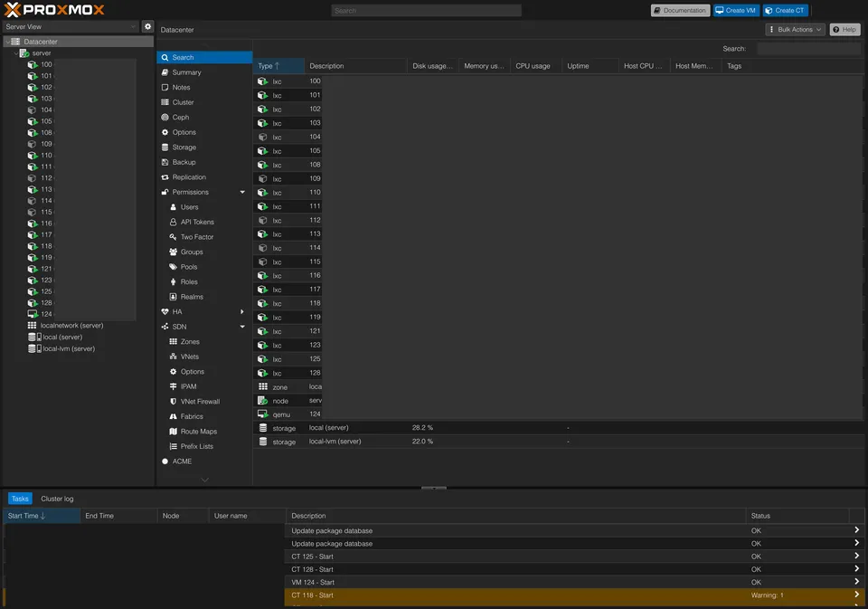Viewport: 868px width, 609px height.
Task: Collapse the server node in tree
Action: pos(16,53)
